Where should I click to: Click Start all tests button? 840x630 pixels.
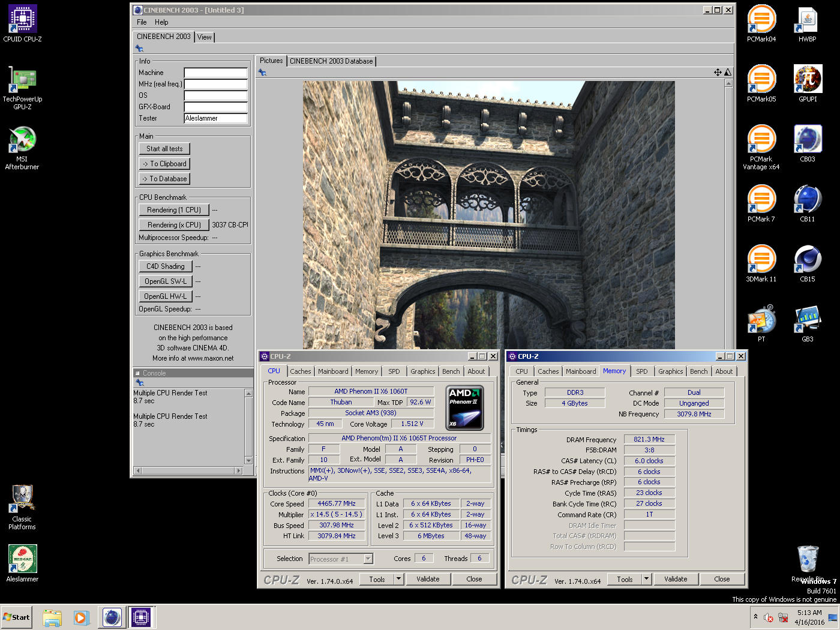point(164,149)
